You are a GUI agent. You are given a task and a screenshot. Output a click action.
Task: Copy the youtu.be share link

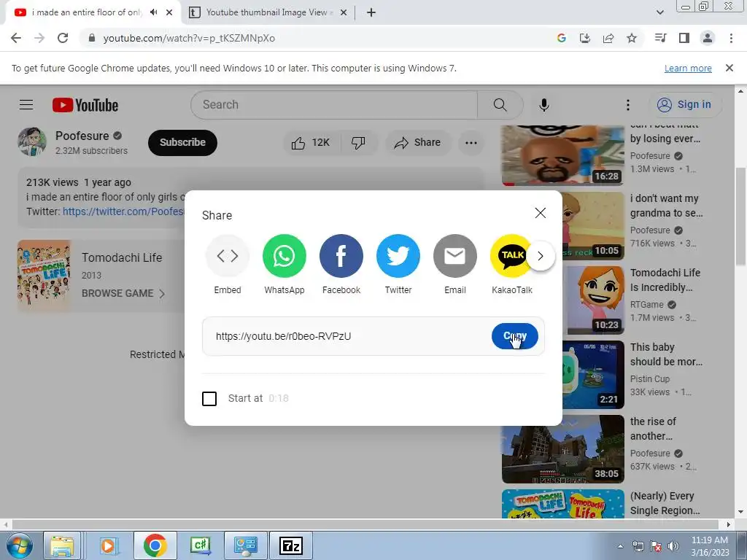click(515, 335)
